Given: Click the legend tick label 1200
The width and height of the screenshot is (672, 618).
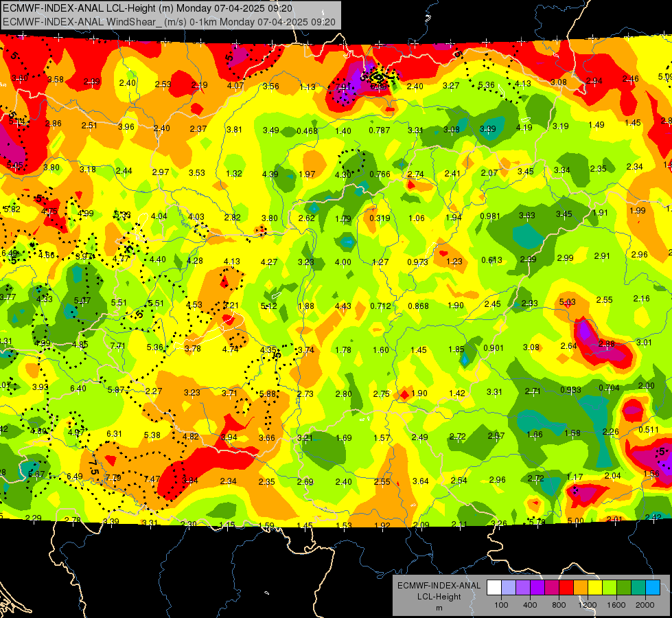Looking at the screenshot, I should [x=588, y=605].
